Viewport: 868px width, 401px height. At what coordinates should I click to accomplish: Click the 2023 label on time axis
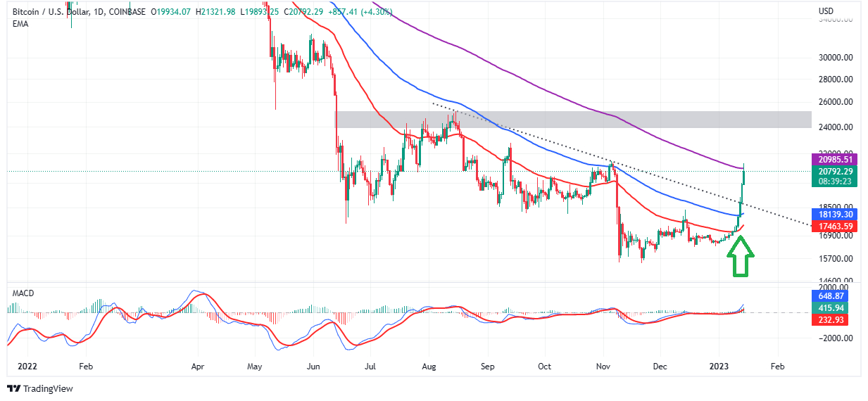719,367
